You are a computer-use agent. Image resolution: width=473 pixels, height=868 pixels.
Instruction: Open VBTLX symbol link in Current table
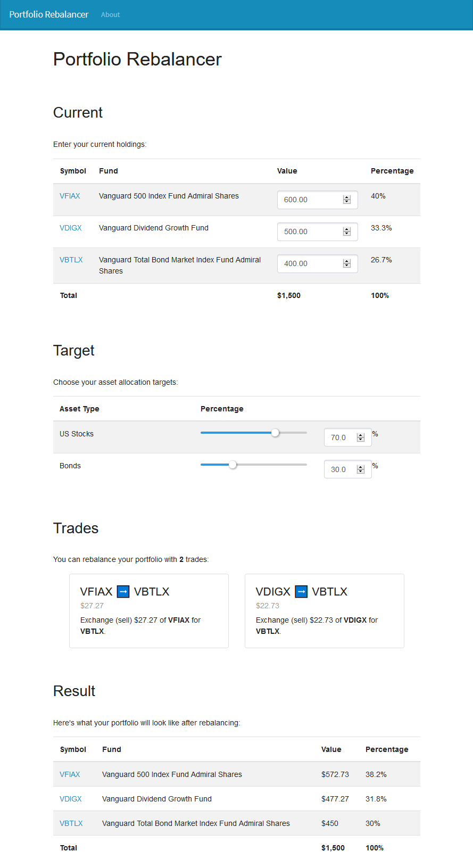(x=71, y=260)
